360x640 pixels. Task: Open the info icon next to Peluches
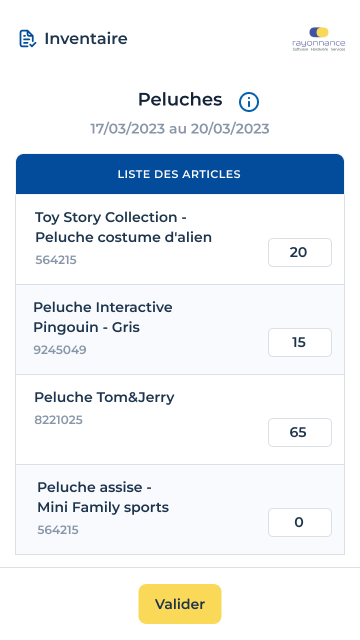tap(249, 102)
